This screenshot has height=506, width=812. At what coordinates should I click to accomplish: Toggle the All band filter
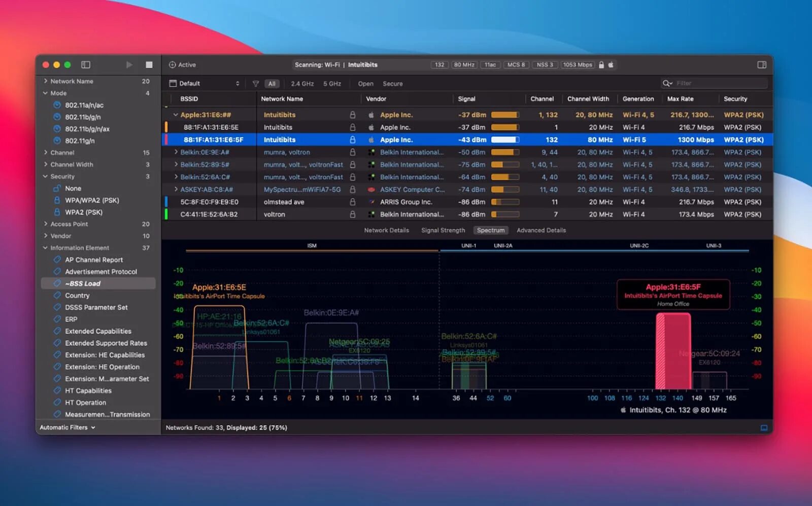click(x=272, y=84)
